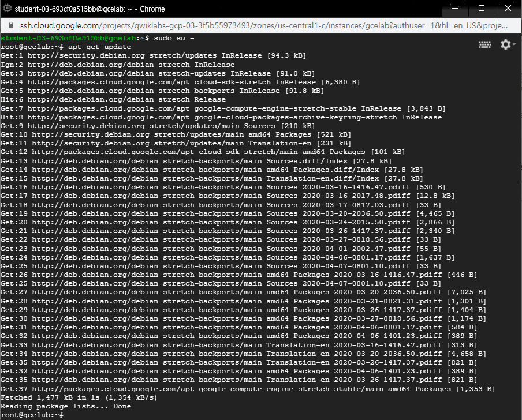The image size is (522, 420).
Task: Click the Get:18 2020-03-17-0817.03.pdiff line
Action: pyautogui.click(x=221, y=205)
